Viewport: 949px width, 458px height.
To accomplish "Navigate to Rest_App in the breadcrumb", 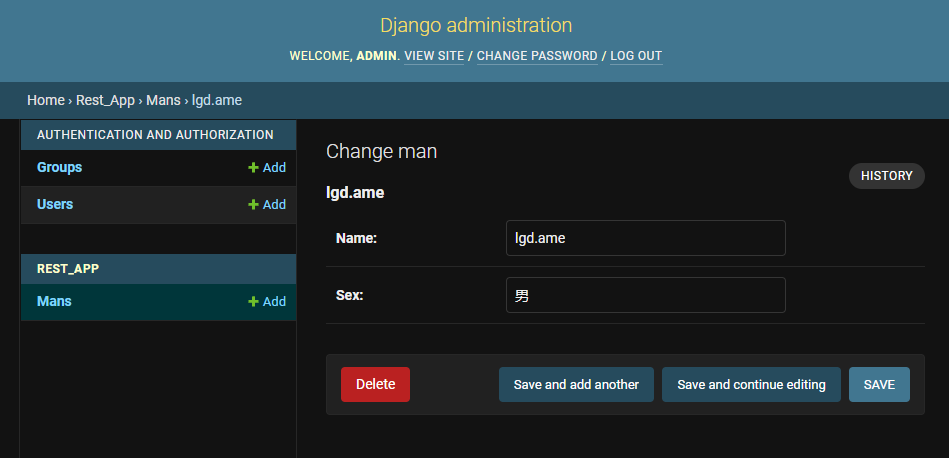I will tap(105, 100).
